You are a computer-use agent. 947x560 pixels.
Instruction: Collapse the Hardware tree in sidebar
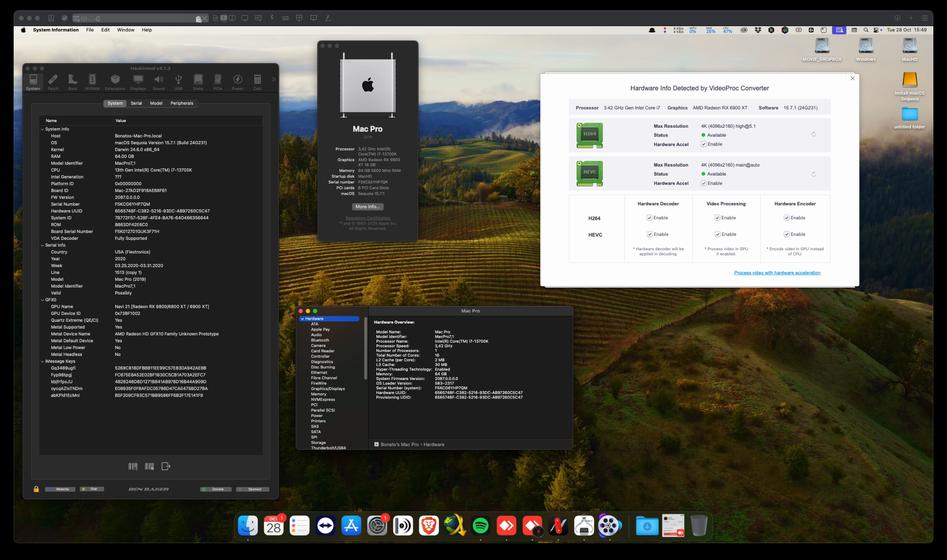(302, 319)
